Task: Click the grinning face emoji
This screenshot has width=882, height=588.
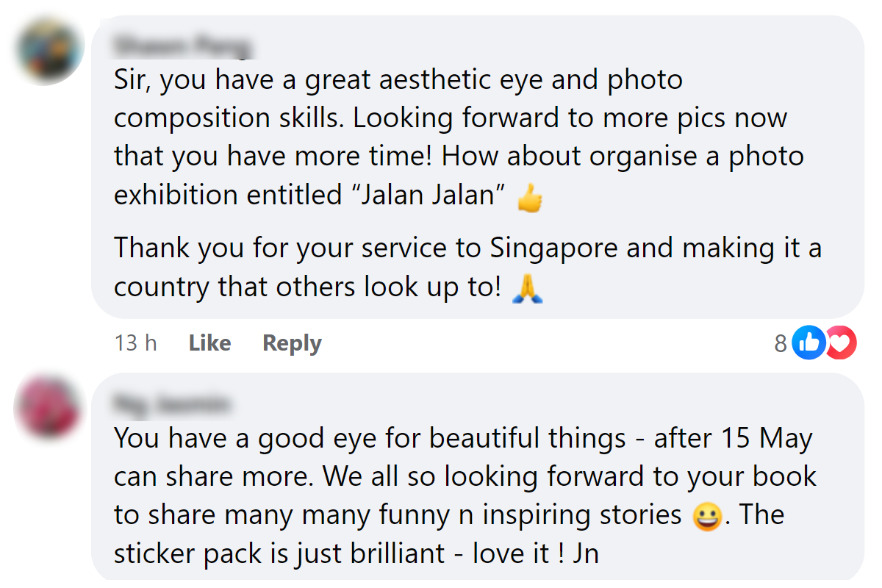Action: (x=706, y=517)
